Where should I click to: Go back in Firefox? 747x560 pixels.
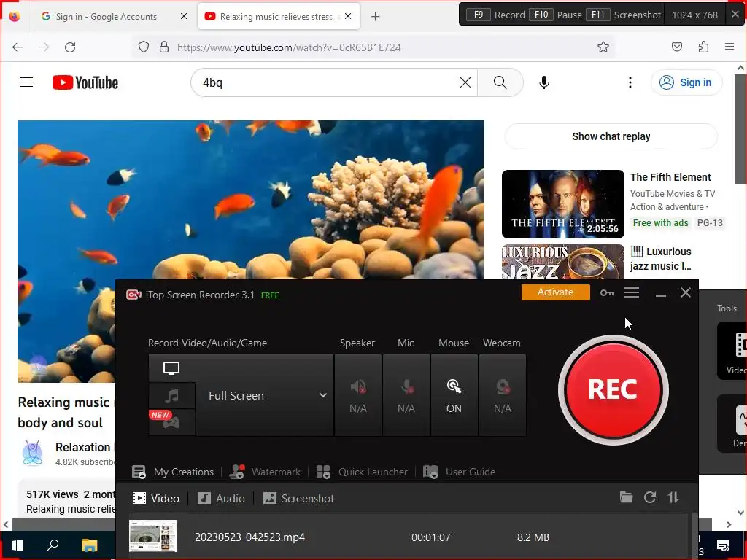click(x=18, y=47)
